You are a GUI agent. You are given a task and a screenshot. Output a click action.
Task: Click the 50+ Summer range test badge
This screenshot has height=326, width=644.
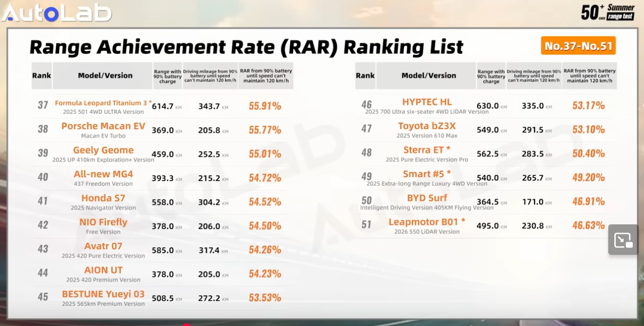[608, 12]
